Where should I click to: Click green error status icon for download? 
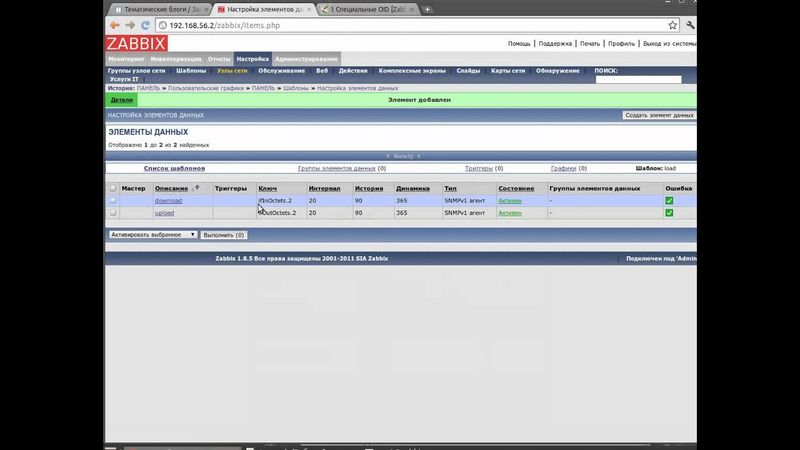pyautogui.click(x=669, y=201)
